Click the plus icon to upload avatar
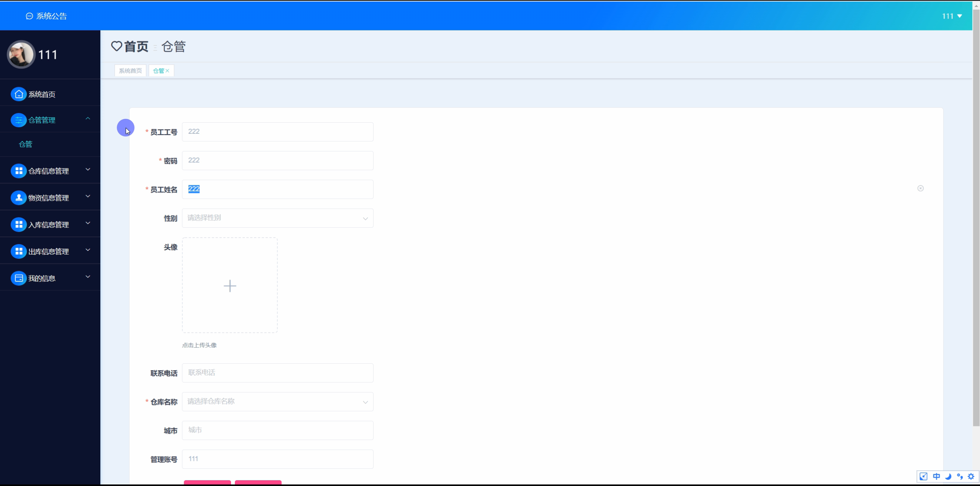 [230, 286]
